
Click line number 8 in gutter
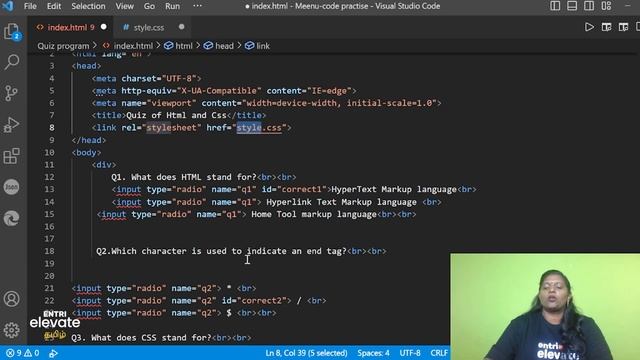[x=52, y=128]
